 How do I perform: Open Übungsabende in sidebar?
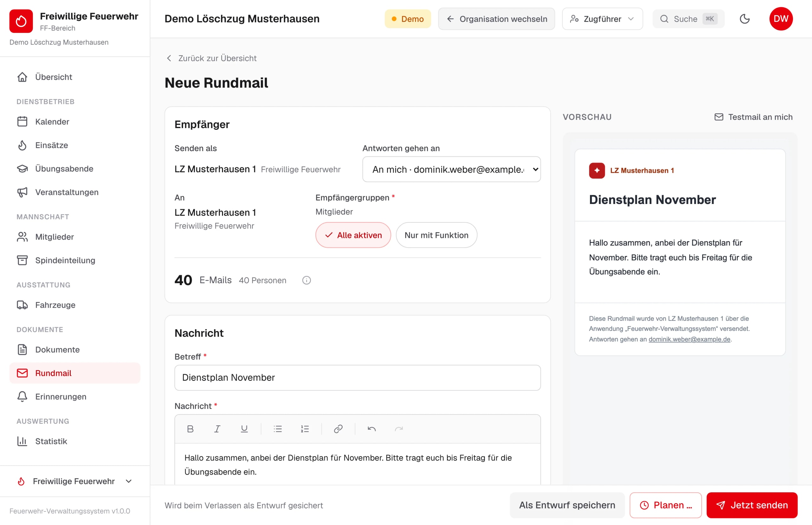coord(75,169)
